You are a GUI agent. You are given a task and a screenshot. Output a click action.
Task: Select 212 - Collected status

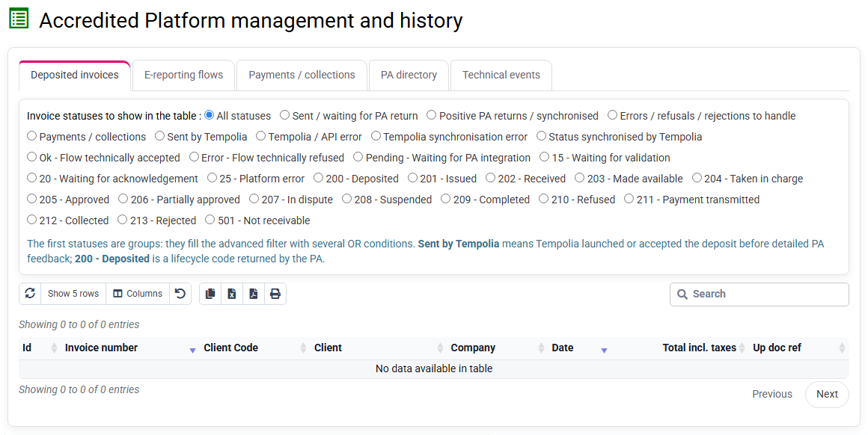click(x=31, y=220)
